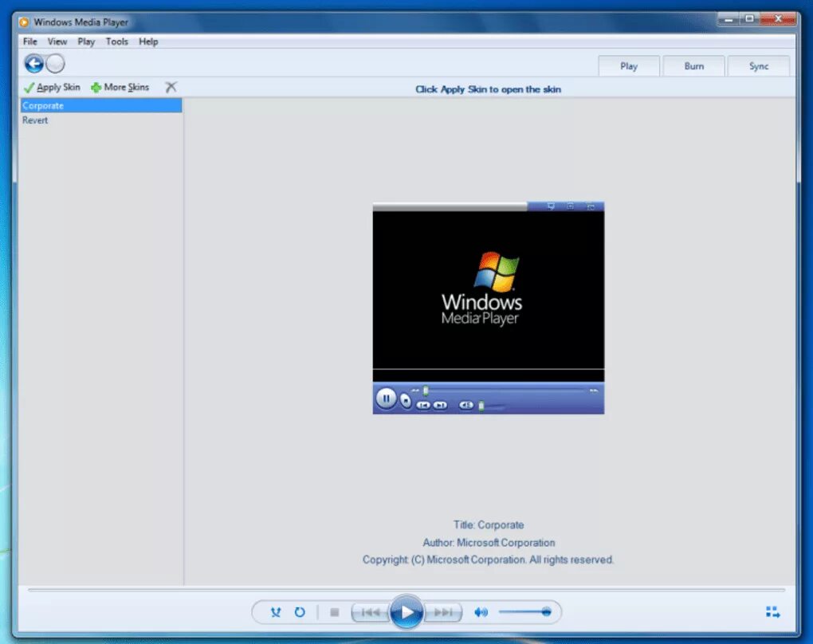Go back with the blue back arrow
The height and width of the screenshot is (644, 813).
tap(34, 65)
